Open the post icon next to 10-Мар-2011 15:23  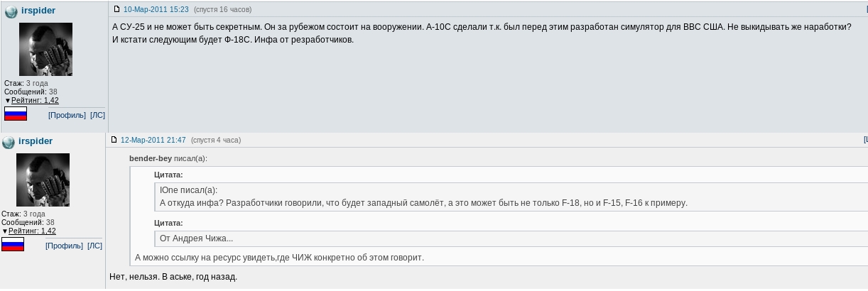click(117, 9)
